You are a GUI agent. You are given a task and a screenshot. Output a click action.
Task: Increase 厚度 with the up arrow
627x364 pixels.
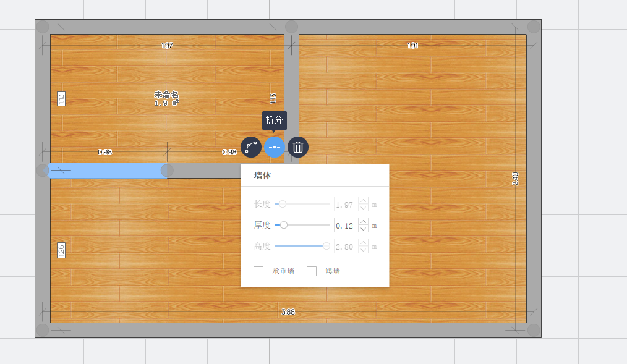(x=363, y=222)
